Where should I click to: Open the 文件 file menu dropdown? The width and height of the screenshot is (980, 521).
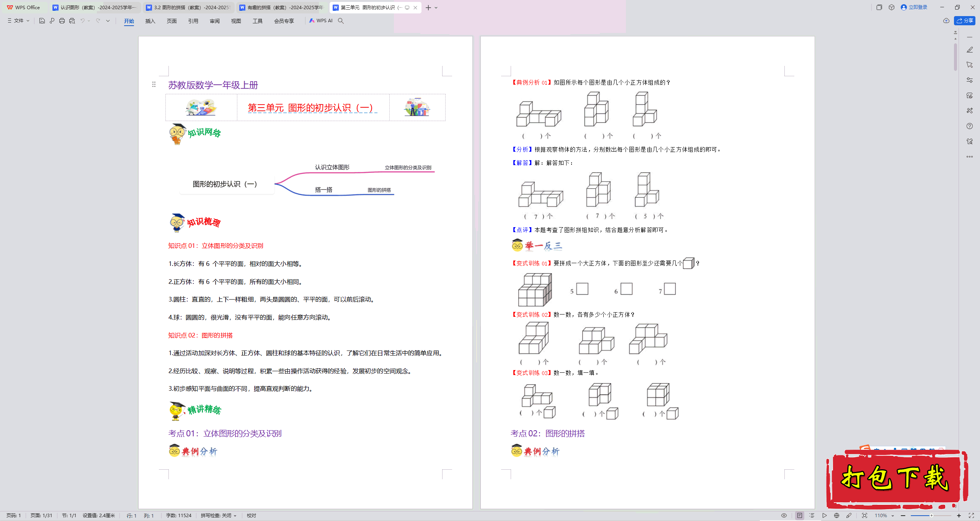(x=18, y=21)
